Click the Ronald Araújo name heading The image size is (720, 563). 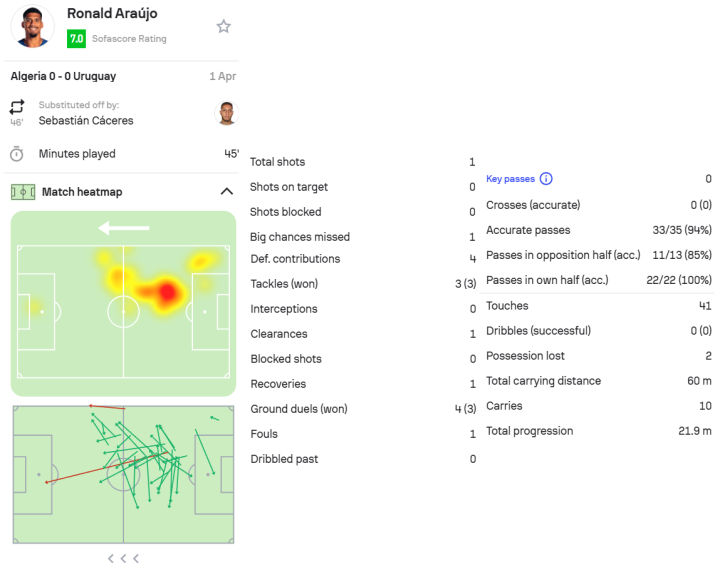tap(112, 14)
